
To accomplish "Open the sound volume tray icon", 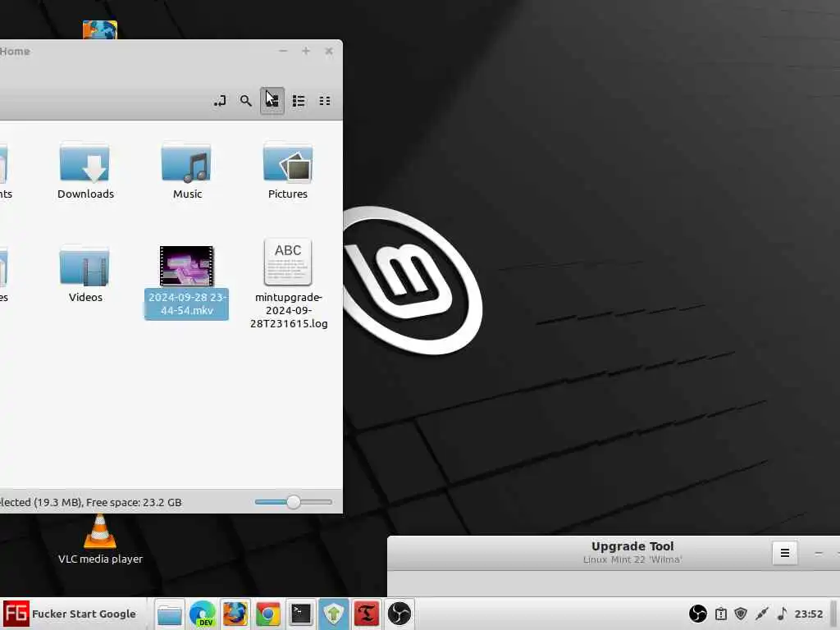I will (x=782, y=614).
